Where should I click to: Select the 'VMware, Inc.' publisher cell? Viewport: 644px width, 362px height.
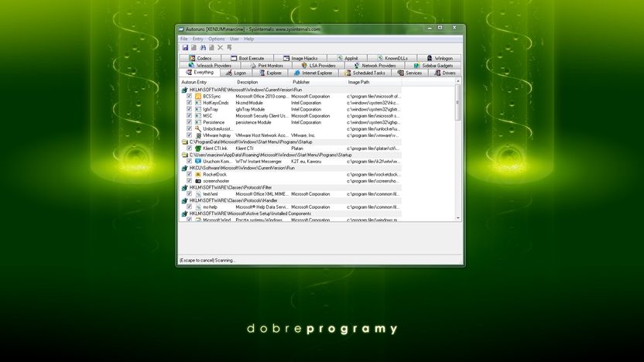pyautogui.click(x=303, y=135)
